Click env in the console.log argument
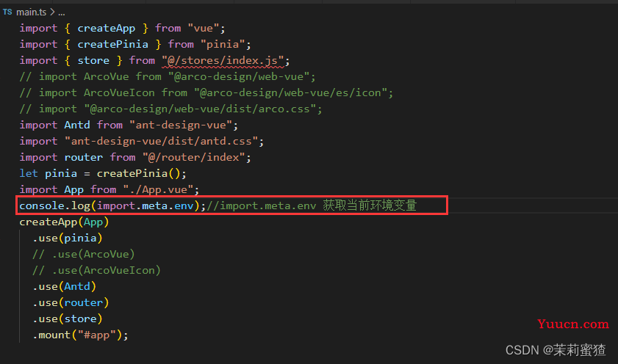The height and width of the screenshot is (364, 618). pos(184,205)
